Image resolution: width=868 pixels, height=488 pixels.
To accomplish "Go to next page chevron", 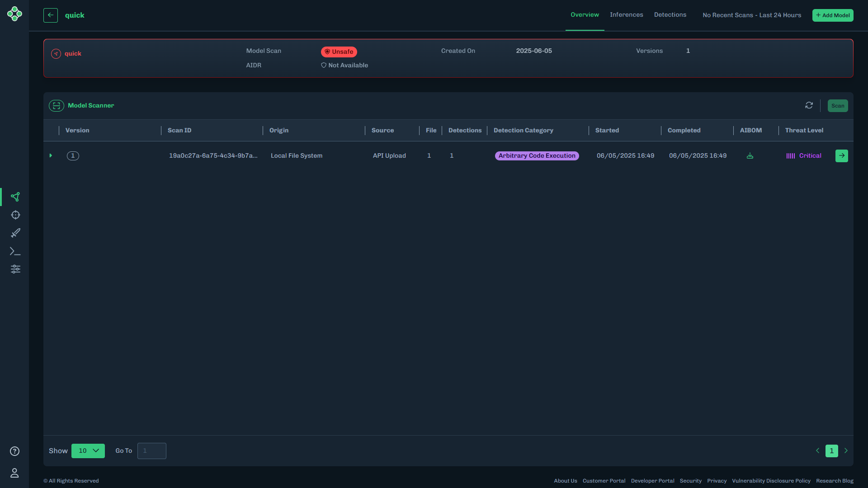I will coord(846,451).
